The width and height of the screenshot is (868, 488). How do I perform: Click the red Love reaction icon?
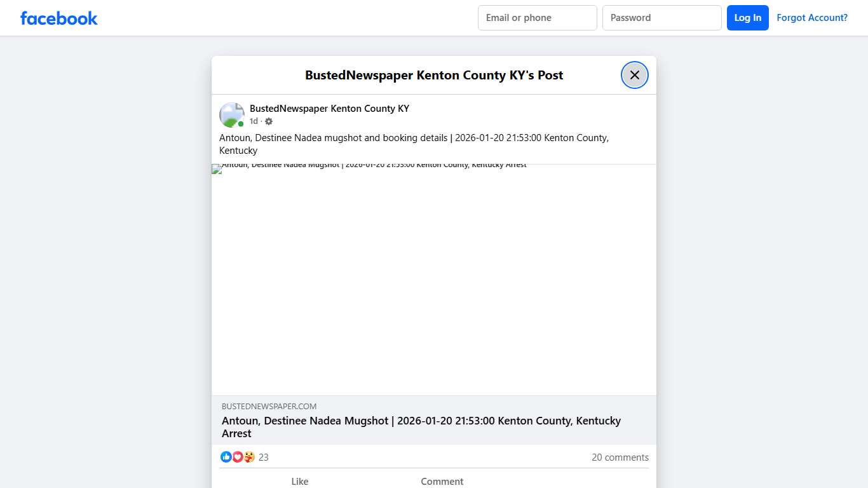[238, 457]
